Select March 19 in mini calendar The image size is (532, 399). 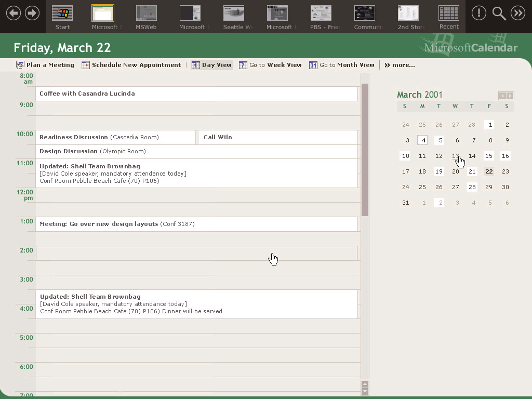pyautogui.click(x=439, y=171)
